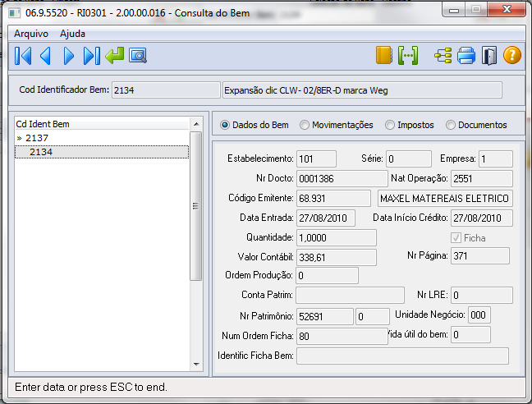
Task: Click the Vida útil do bem field
Action: coord(470,335)
